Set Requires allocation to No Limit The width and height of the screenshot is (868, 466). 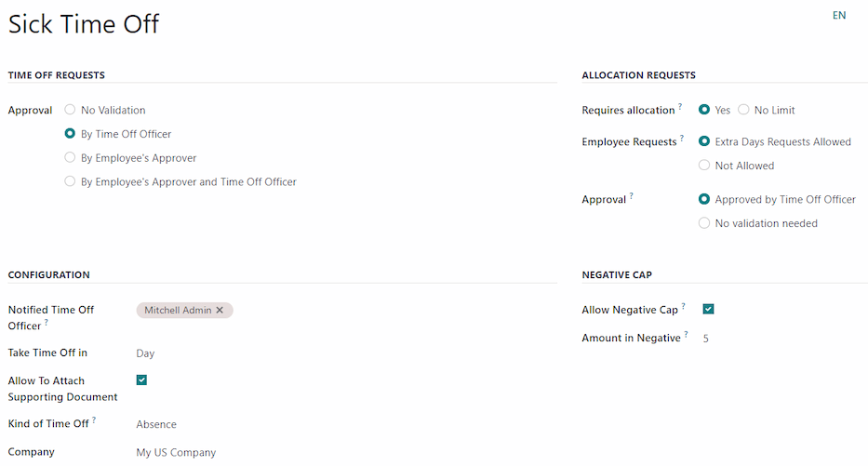(x=743, y=110)
